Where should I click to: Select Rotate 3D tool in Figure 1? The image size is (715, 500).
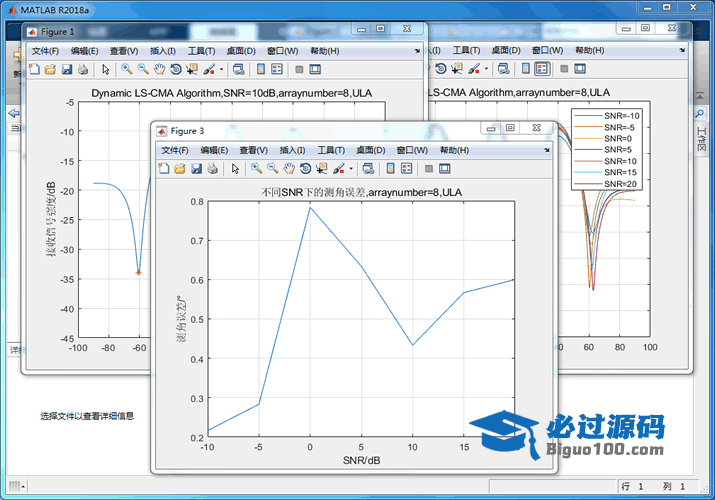176,69
